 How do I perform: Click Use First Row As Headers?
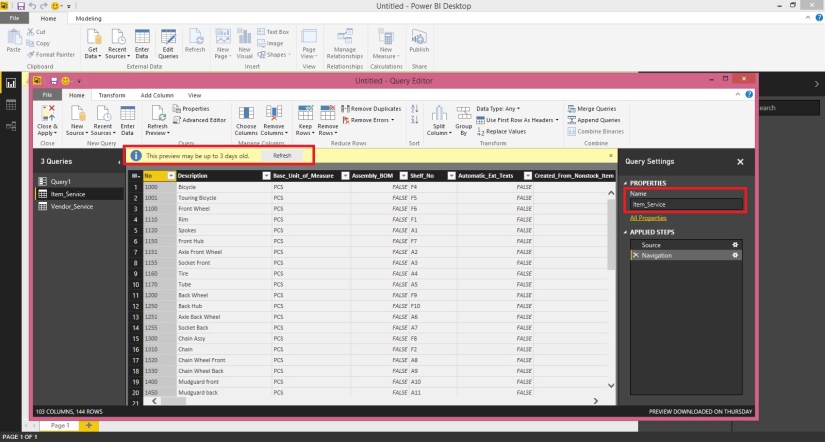coord(517,120)
